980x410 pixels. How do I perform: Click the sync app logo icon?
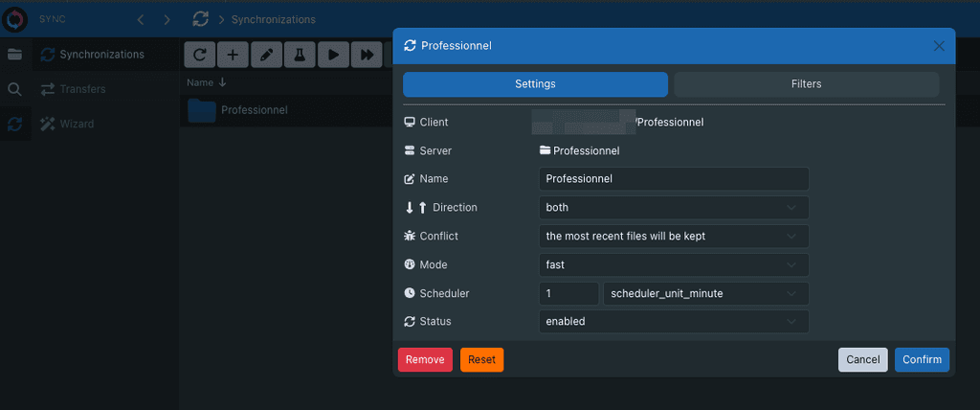(15, 19)
